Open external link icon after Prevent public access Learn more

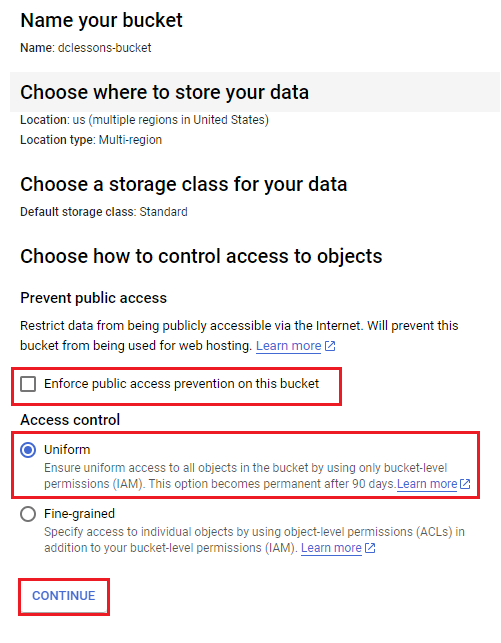(x=330, y=346)
